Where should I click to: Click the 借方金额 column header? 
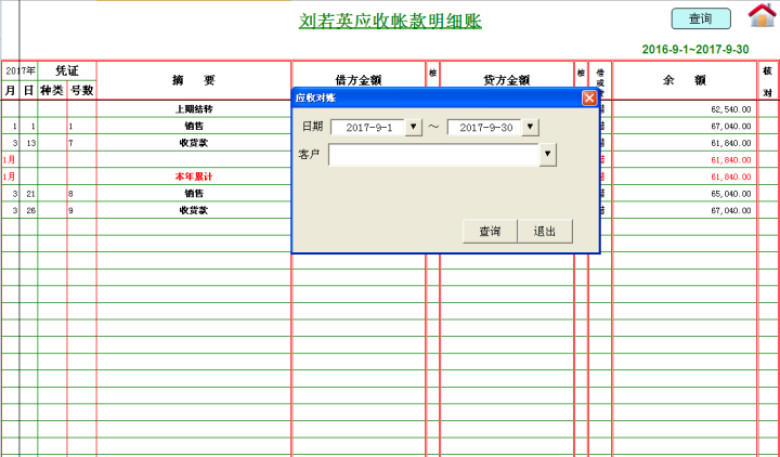(358, 80)
